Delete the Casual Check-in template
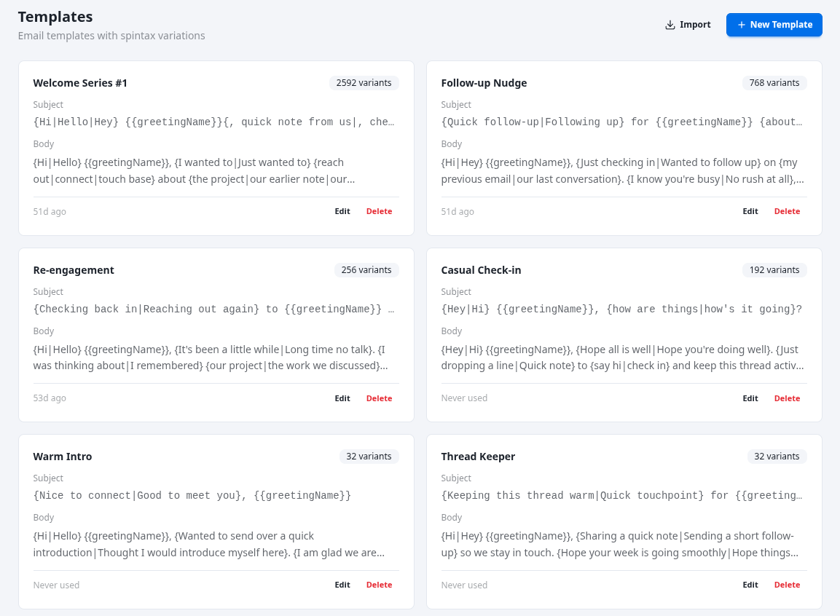 pyautogui.click(x=787, y=398)
